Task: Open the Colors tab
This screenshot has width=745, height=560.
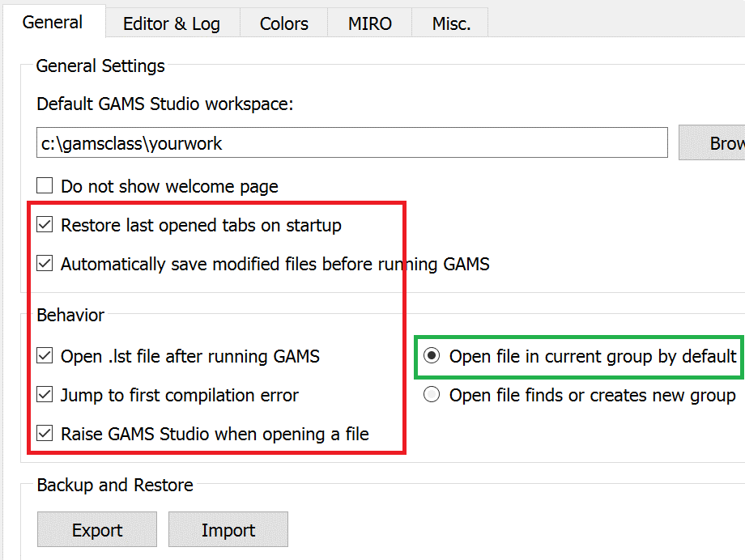Action: 283,24
